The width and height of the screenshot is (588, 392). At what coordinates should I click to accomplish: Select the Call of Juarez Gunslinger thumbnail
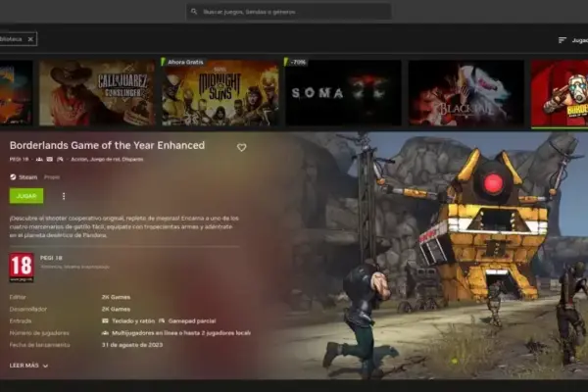coord(97,92)
